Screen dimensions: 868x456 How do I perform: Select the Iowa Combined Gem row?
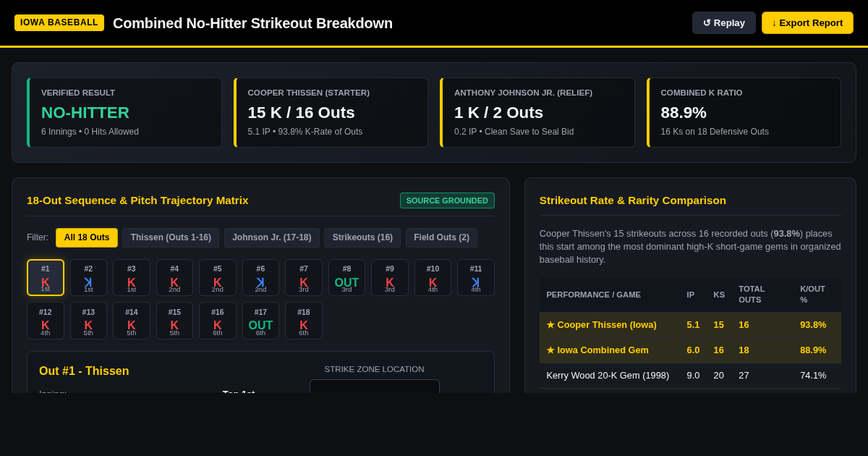690,350
